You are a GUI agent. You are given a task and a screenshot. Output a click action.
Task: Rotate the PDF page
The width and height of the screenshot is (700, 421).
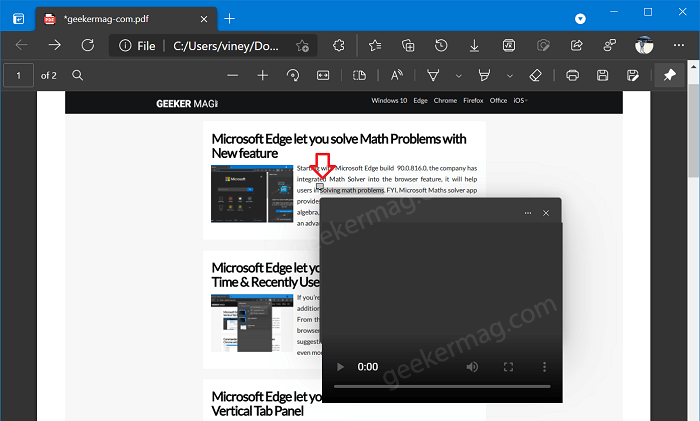pyautogui.click(x=293, y=75)
